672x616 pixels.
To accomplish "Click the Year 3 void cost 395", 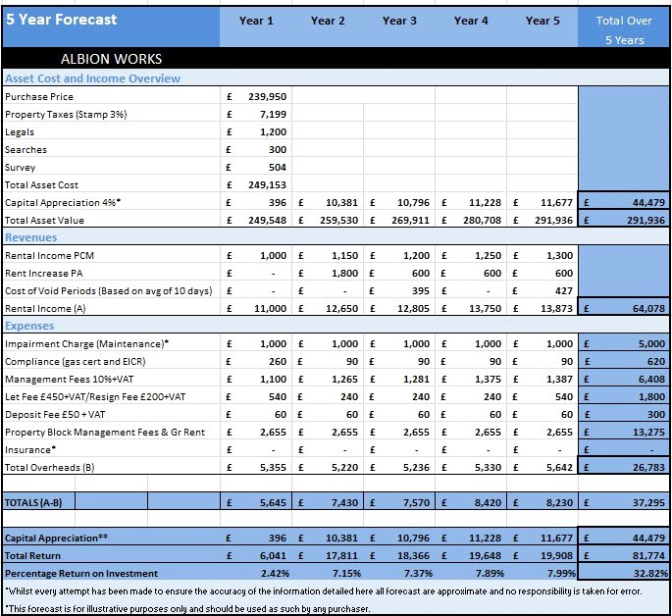I will (x=421, y=291).
